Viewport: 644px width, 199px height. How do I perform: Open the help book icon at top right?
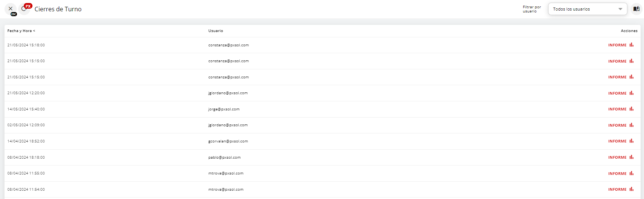click(636, 9)
